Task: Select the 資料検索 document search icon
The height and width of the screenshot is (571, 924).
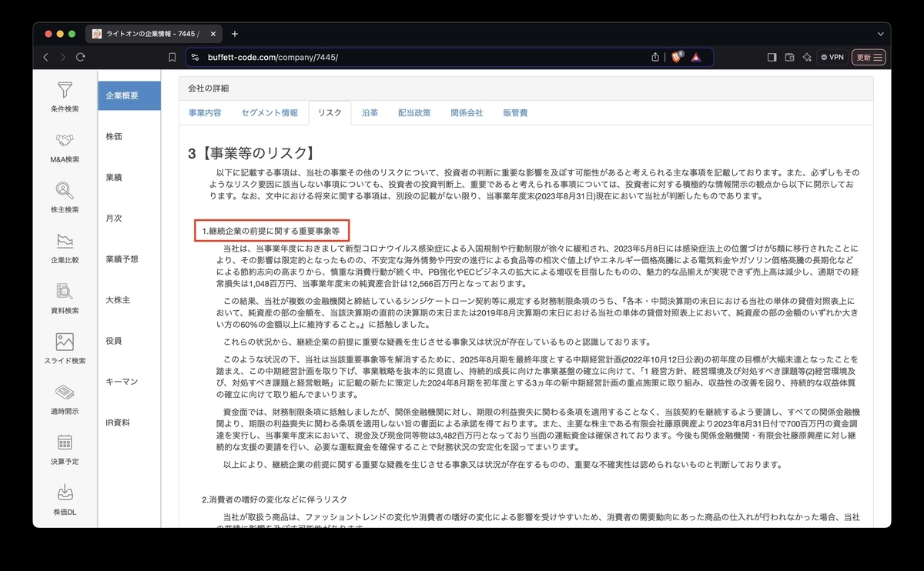Action: pos(65,291)
